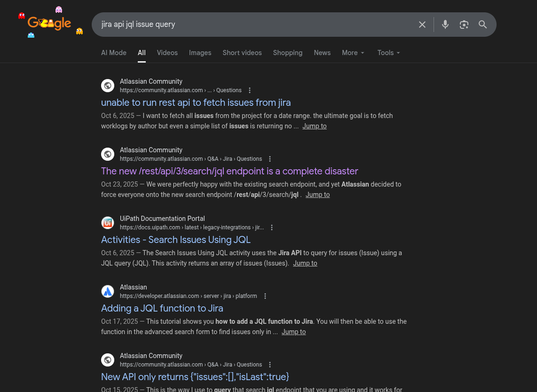Activate voice search with the microphone icon
The height and width of the screenshot is (392, 537).
tap(445, 24)
